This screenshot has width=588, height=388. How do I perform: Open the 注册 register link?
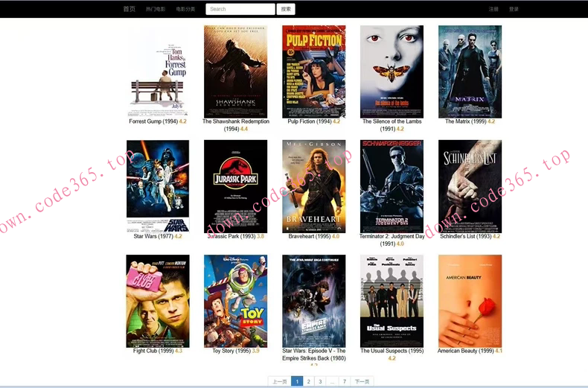[x=493, y=9]
